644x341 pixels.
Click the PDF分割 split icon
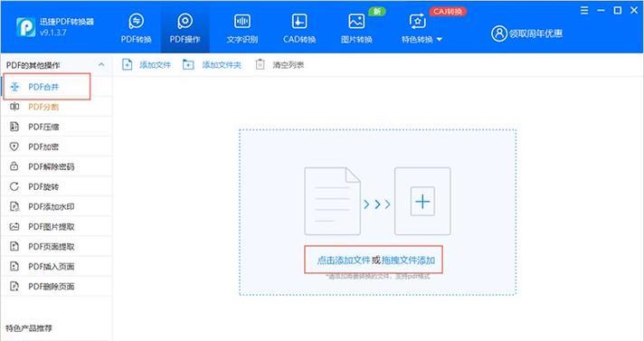pos(14,107)
